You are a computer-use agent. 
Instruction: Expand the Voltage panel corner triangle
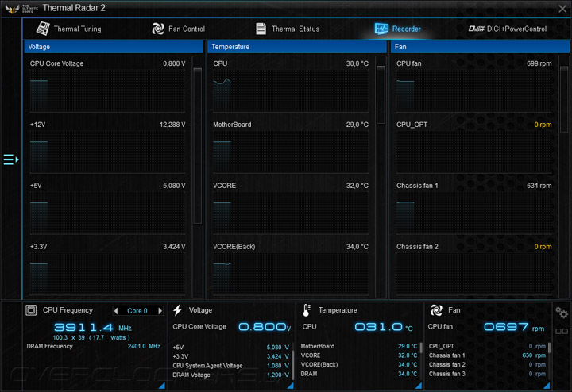click(x=291, y=385)
